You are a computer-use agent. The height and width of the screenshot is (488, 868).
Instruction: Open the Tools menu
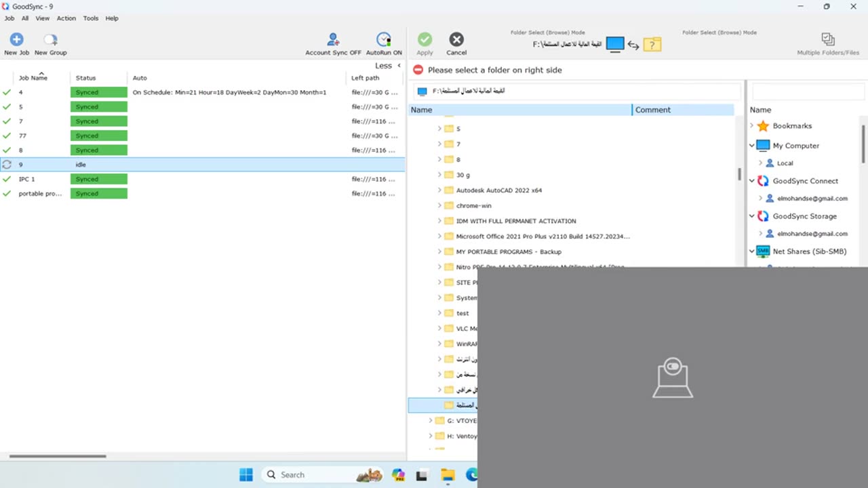pyautogui.click(x=91, y=18)
